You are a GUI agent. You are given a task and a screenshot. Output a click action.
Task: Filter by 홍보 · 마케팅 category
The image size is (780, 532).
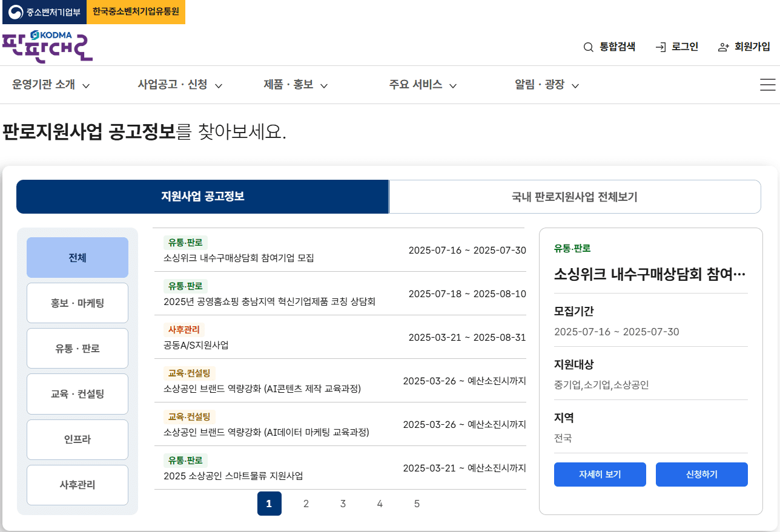click(x=78, y=303)
